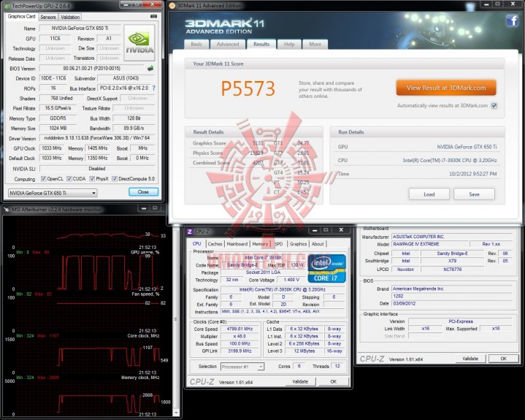This screenshot has width=525, height=420.
Task: Click OK in the CPU-Z mainboard window
Action: pos(504,359)
